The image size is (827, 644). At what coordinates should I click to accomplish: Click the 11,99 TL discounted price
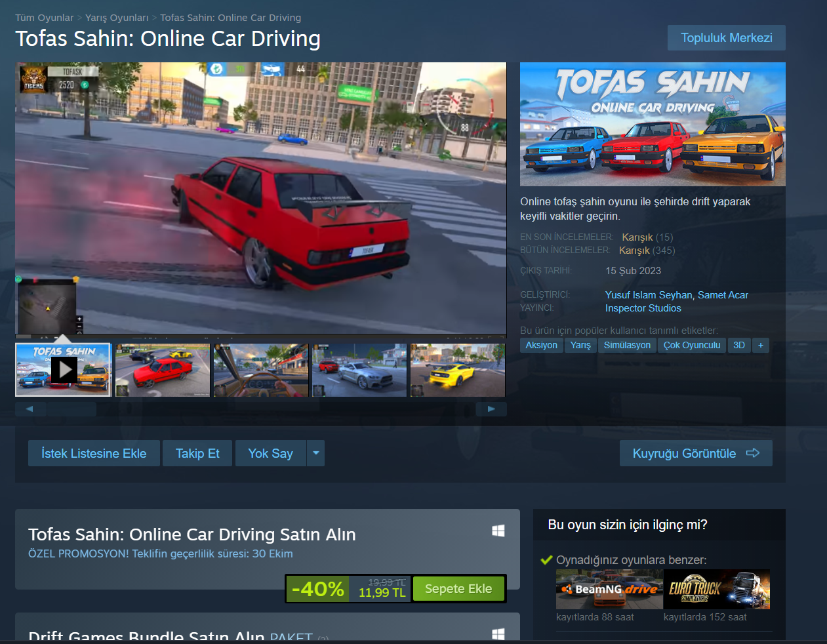pyautogui.click(x=382, y=593)
